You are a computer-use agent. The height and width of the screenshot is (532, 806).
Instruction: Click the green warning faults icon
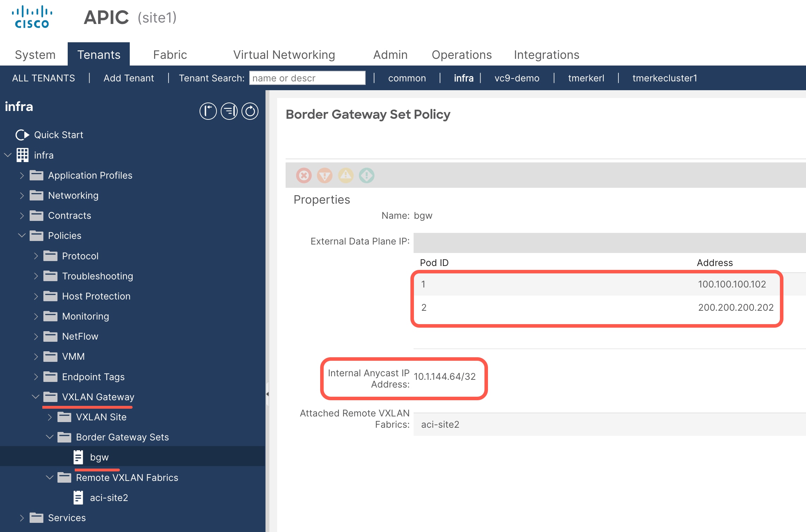367,175
